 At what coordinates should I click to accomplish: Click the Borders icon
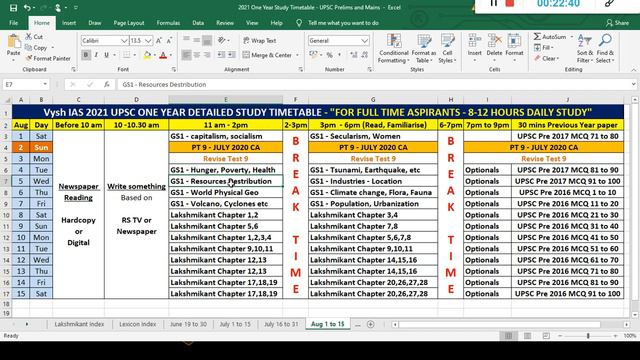(127, 55)
